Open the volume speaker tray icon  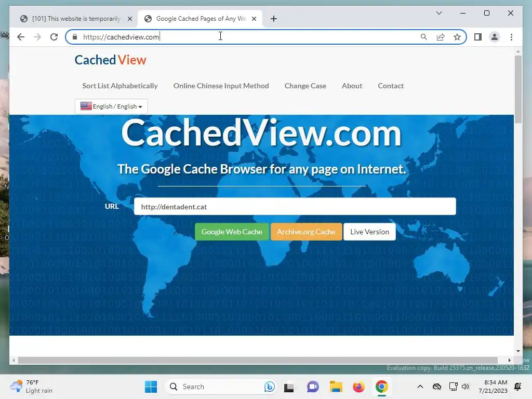465,387
